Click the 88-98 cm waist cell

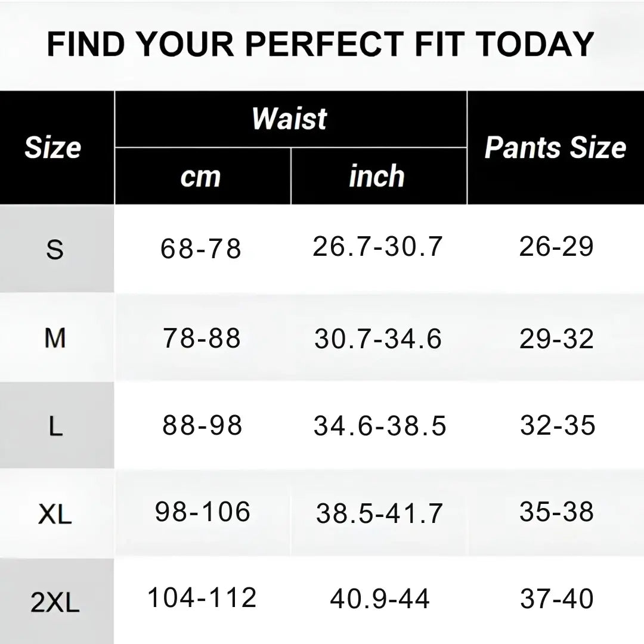(202, 425)
